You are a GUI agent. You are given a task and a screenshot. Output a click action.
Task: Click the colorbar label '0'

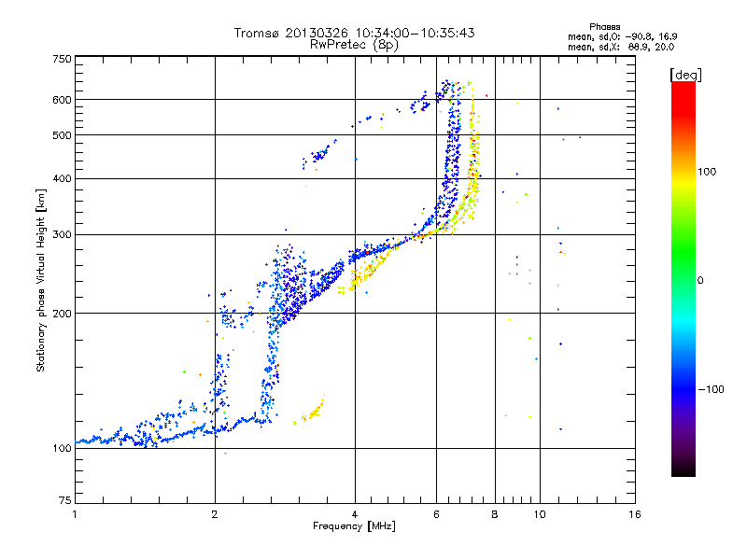700,281
